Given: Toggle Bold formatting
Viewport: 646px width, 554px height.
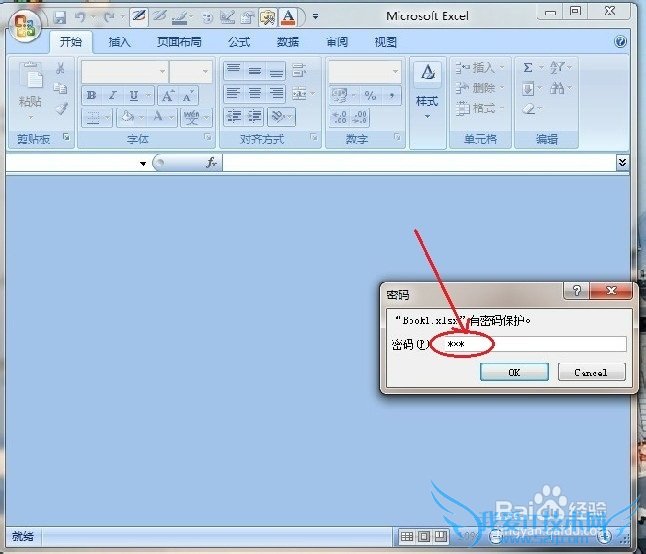Looking at the screenshot, I should click(x=91, y=96).
